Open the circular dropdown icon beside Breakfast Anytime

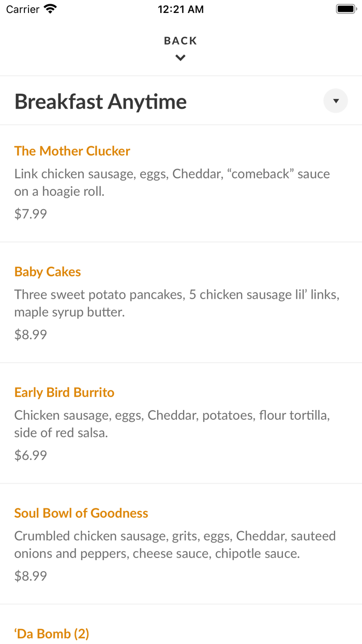(x=335, y=100)
